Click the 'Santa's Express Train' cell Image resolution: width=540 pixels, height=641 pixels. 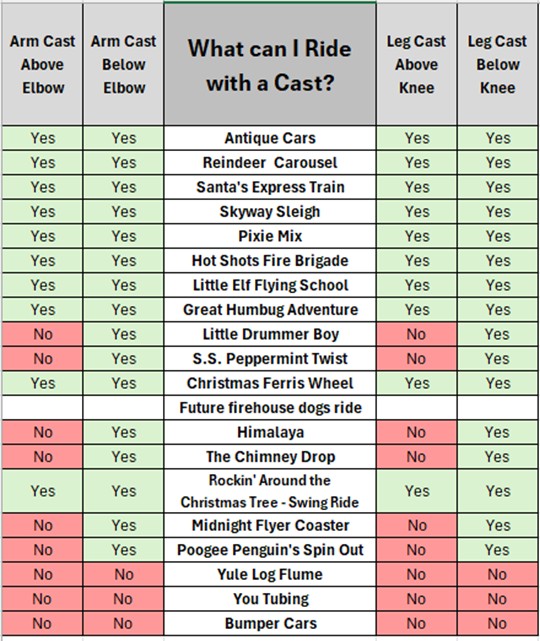(270, 187)
